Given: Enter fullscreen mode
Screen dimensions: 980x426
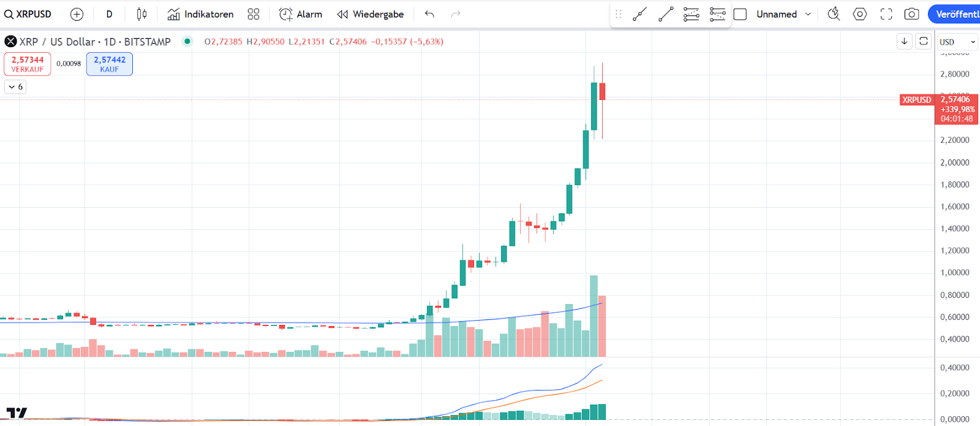Looking at the screenshot, I should (x=886, y=14).
